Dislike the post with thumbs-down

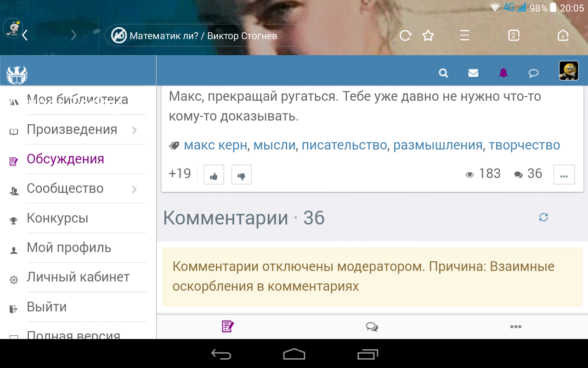pos(242,175)
